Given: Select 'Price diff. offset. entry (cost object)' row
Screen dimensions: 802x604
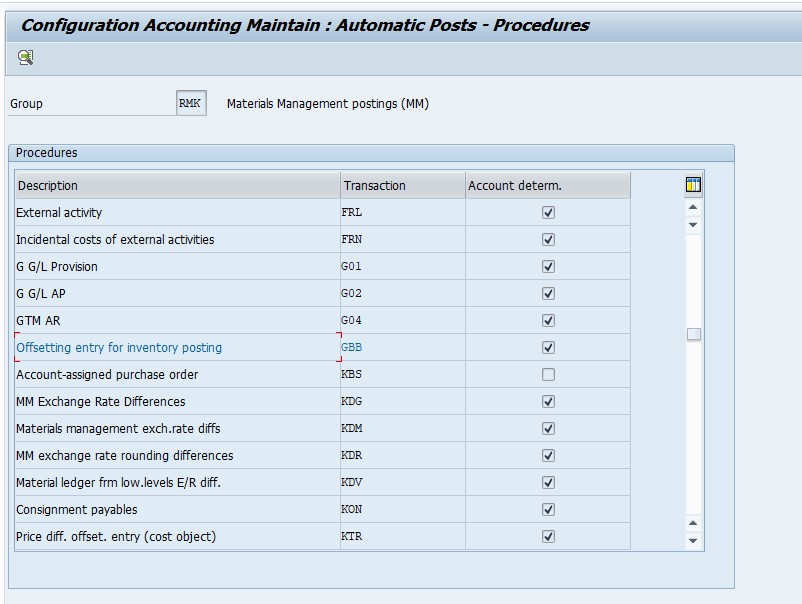Looking at the screenshot, I should click(x=177, y=536).
